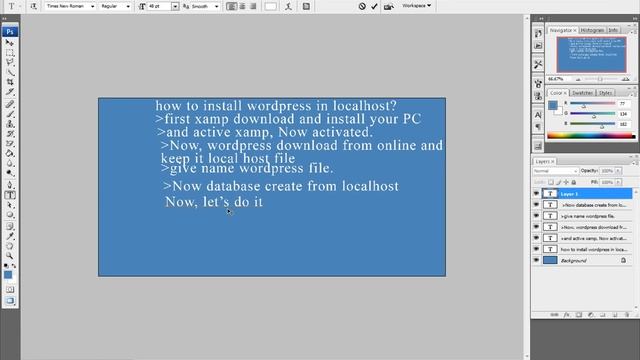
Task: Select the Eyedropper tool
Action: [x=10, y=236]
